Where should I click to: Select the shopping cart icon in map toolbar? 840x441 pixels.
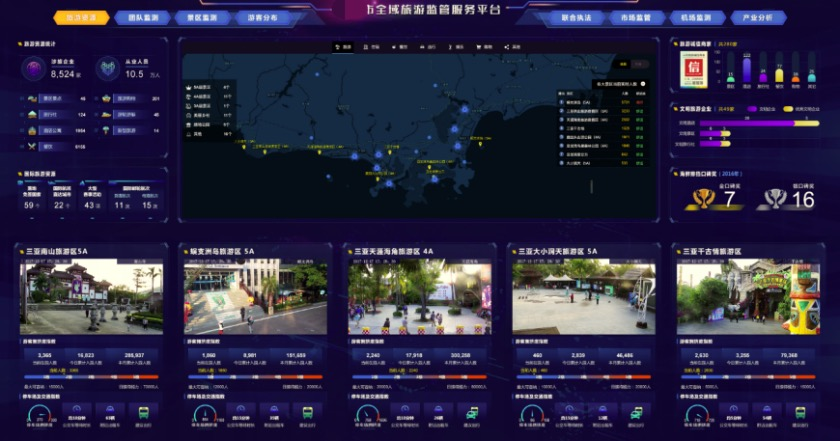coord(476,47)
